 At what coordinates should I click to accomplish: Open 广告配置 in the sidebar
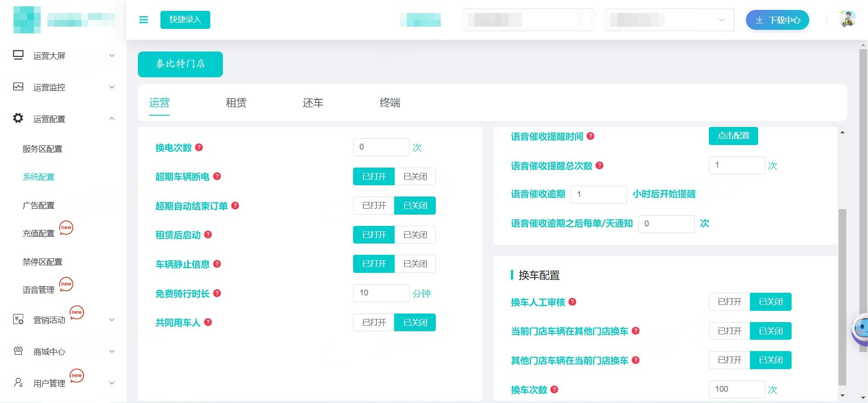(38, 206)
